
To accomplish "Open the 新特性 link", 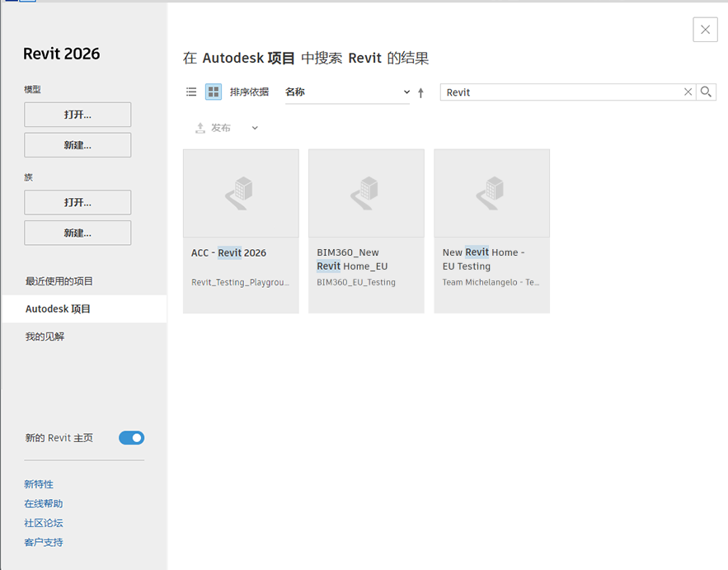I will click(39, 484).
